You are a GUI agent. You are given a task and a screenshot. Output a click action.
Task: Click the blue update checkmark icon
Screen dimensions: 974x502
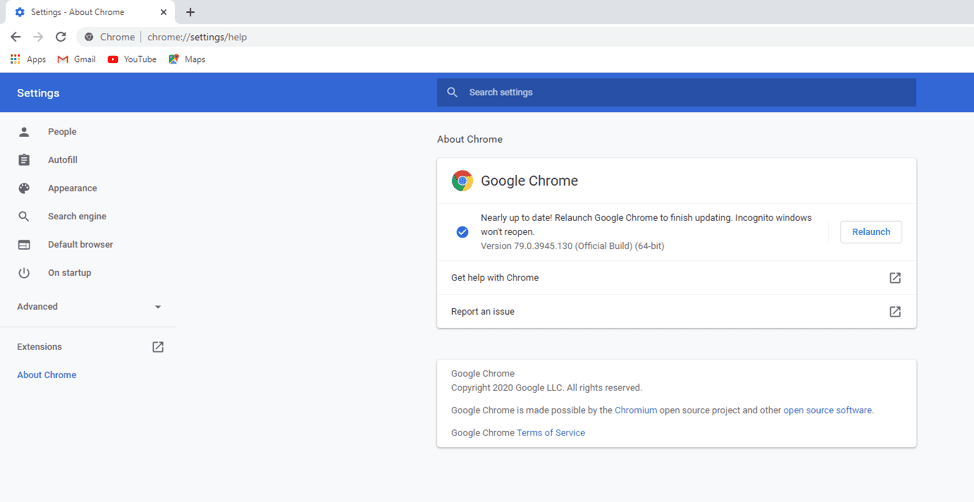coord(462,232)
